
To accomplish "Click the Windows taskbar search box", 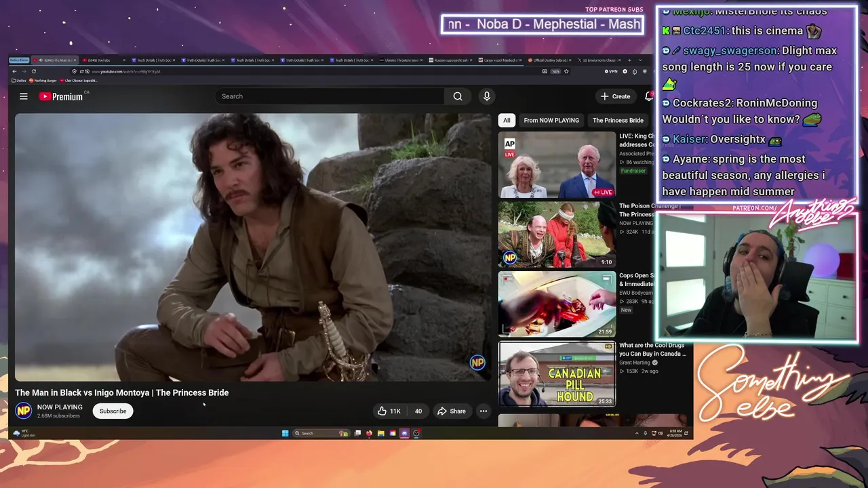I will point(321,433).
